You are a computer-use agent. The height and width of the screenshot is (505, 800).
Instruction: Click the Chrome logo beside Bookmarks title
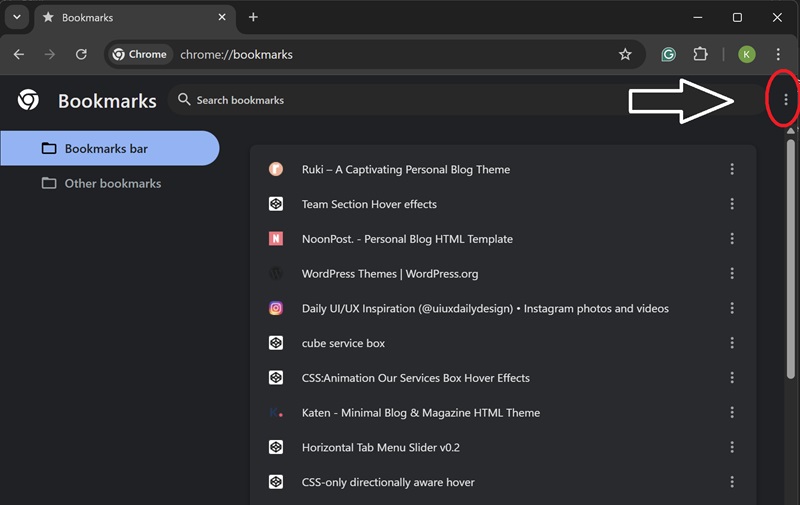[28, 100]
